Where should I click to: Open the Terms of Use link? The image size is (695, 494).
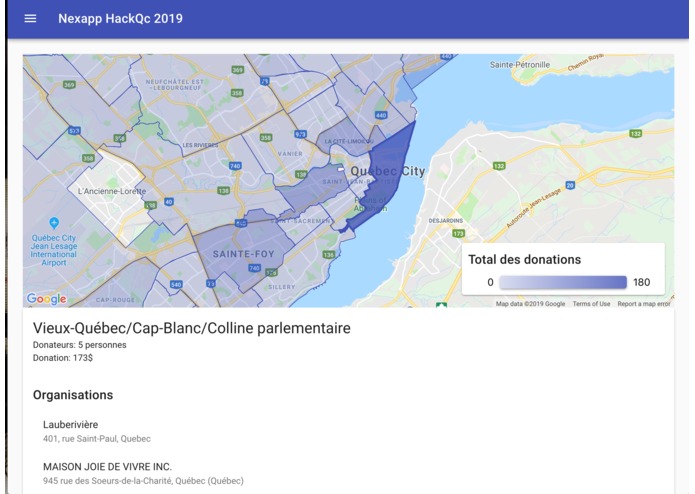coord(591,303)
